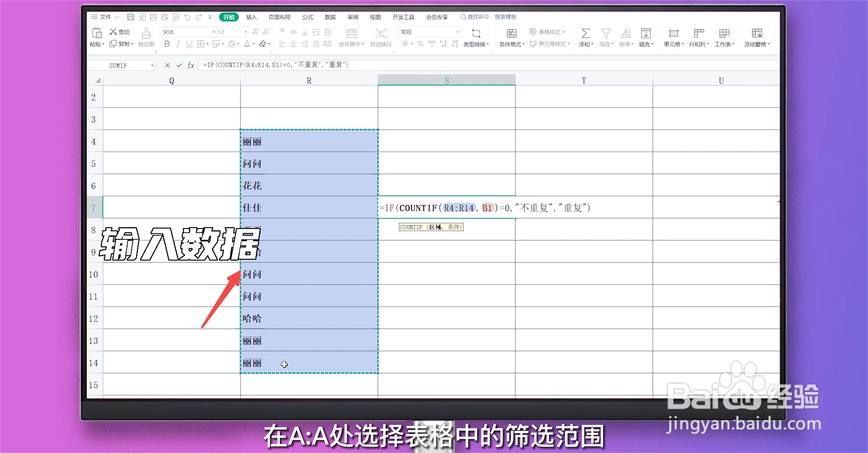
Task: Open the font name dropdown (宋体)
Action: [x=214, y=32]
